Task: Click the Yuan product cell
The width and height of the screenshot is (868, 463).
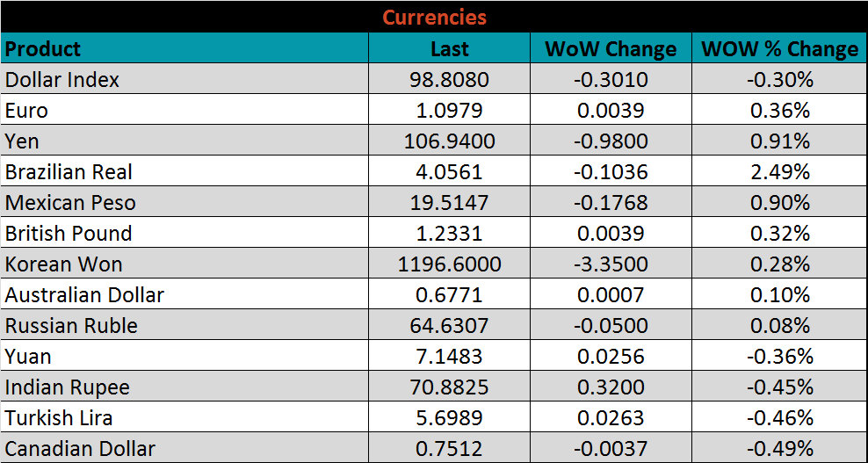Action: pyautogui.click(x=28, y=357)
